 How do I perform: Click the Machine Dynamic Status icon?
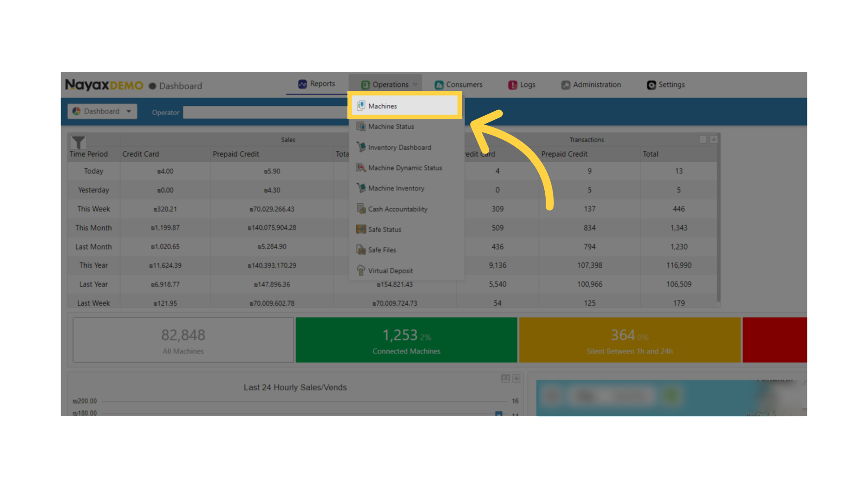(361, 168)
